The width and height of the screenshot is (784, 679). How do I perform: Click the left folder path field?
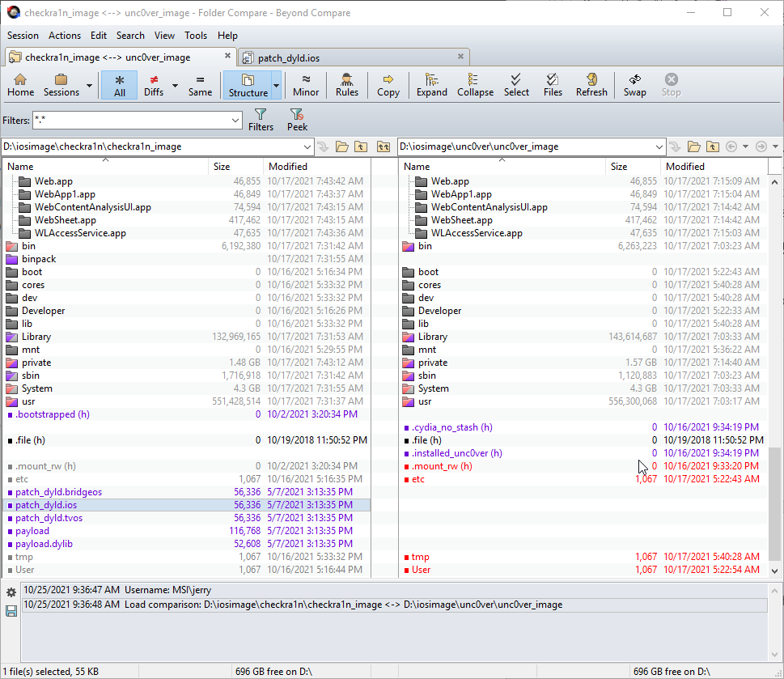point(151,147)
